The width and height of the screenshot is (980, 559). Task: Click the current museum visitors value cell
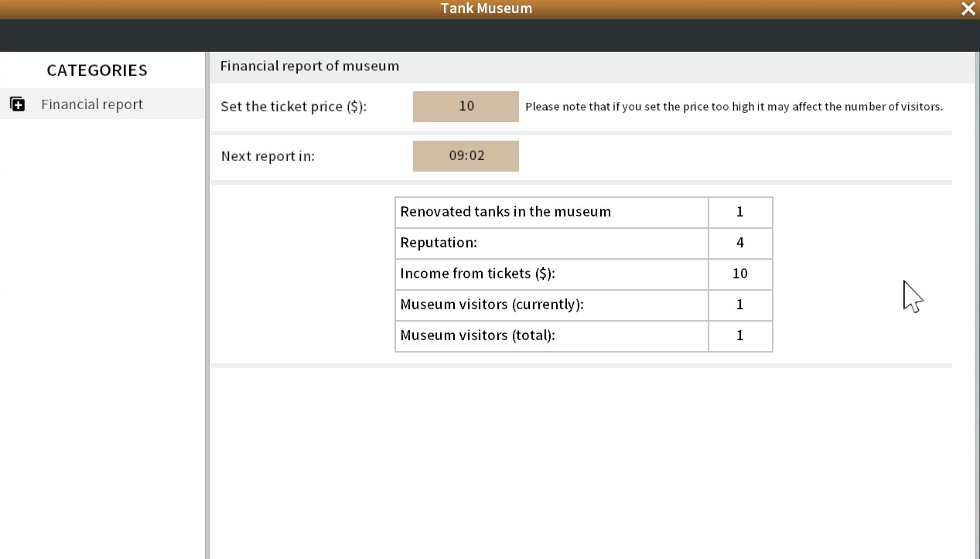(x=740, y=305)
